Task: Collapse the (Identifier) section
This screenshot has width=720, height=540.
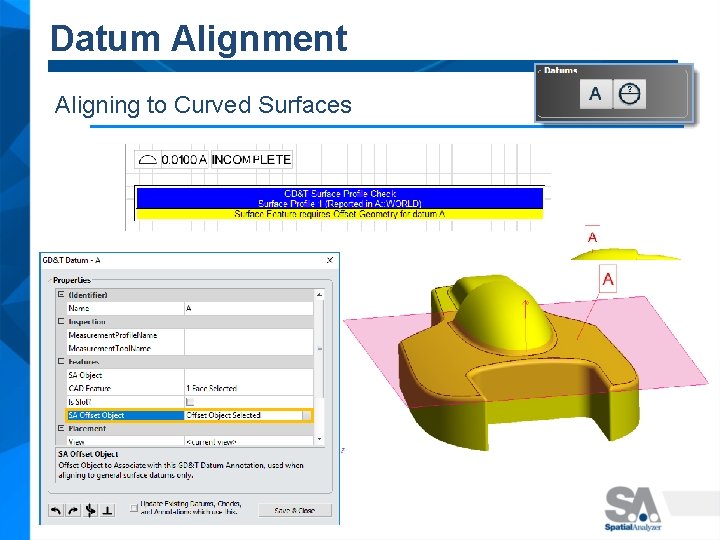Action: [61, 295]
